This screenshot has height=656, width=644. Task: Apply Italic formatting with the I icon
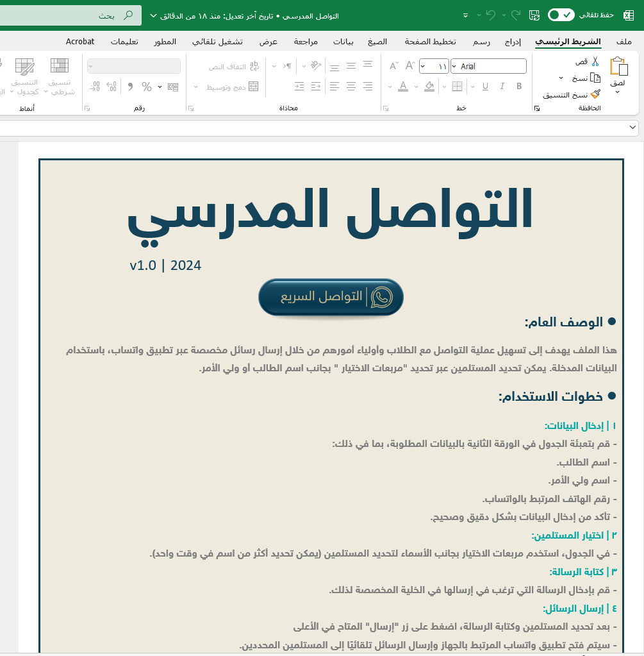click(x=502, y=86)
